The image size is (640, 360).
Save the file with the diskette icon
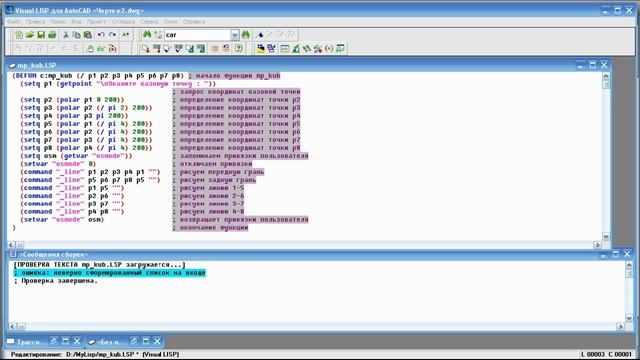click(41, 35)
